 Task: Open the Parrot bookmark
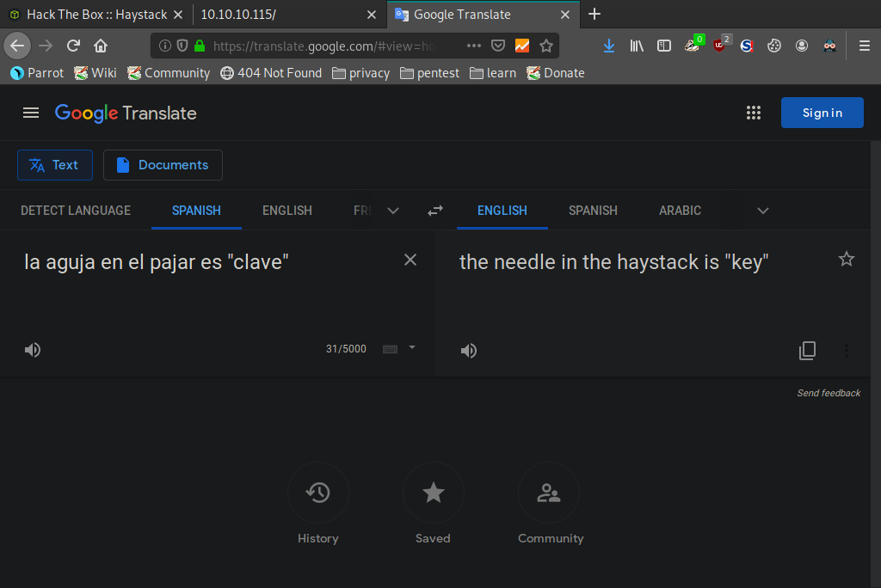coord(37,73)
